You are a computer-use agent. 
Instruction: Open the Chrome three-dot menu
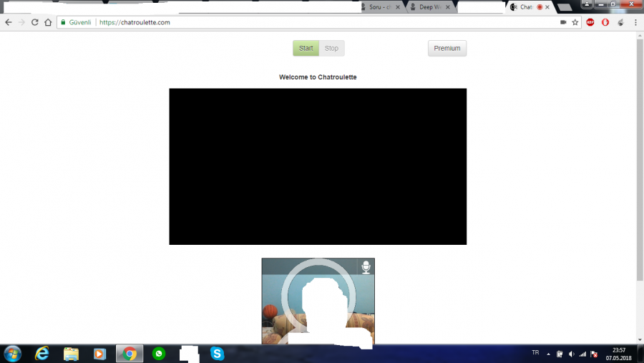635,22
